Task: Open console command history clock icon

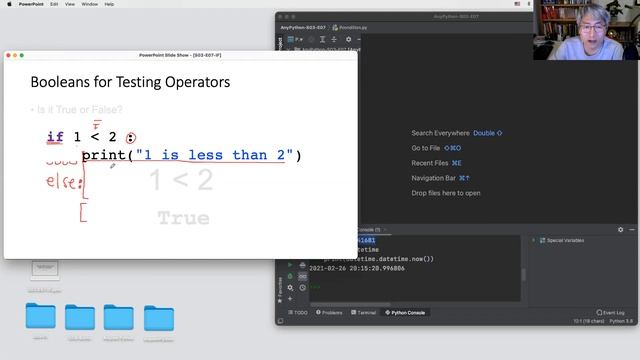Action: [302, 288]
